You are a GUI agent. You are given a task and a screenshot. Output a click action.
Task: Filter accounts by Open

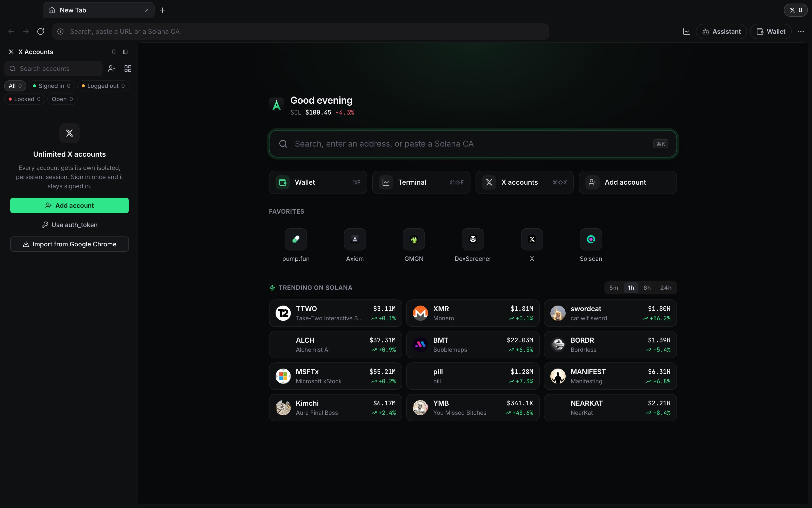(x=62, y=99)
